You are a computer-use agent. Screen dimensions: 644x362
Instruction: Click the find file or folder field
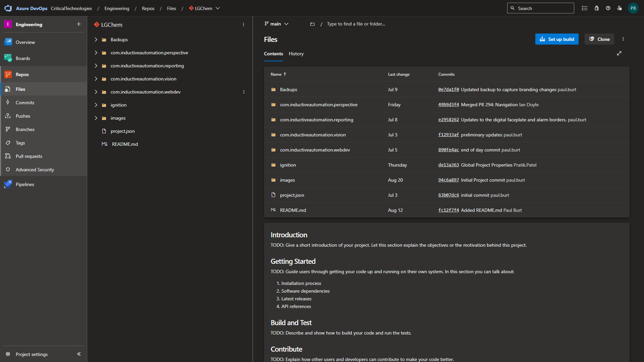356,24
